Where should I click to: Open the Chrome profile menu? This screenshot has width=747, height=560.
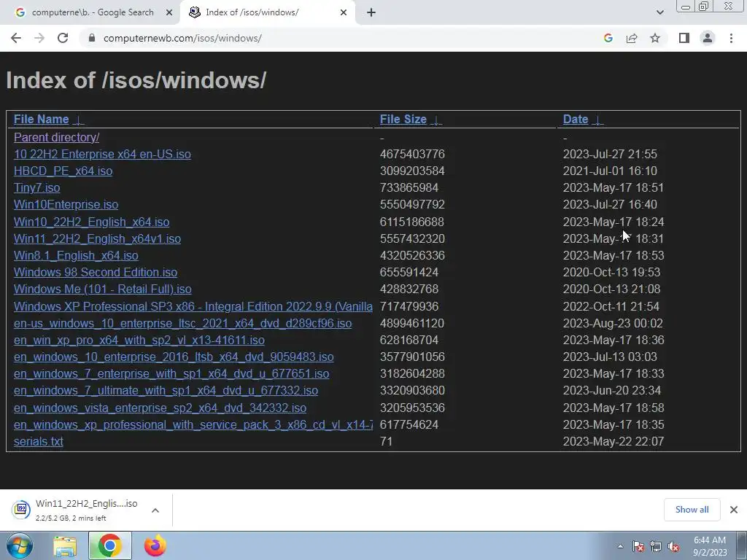coord(708,38)
